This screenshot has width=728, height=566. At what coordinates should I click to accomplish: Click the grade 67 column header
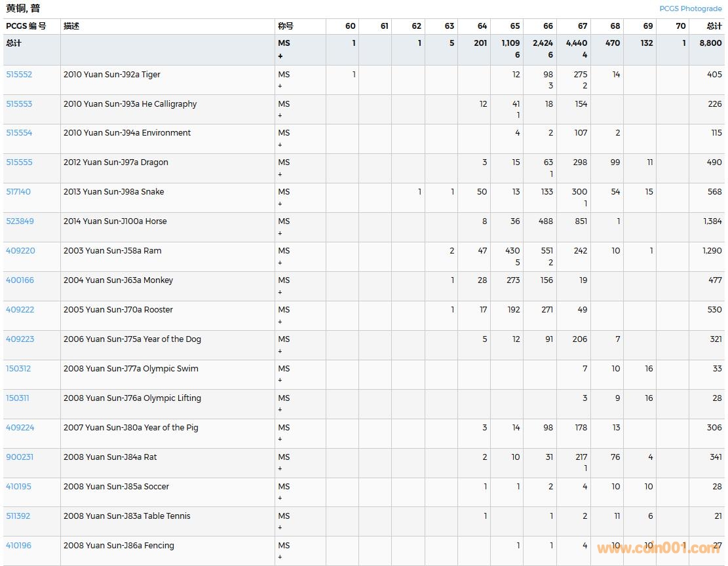point(582,26)
